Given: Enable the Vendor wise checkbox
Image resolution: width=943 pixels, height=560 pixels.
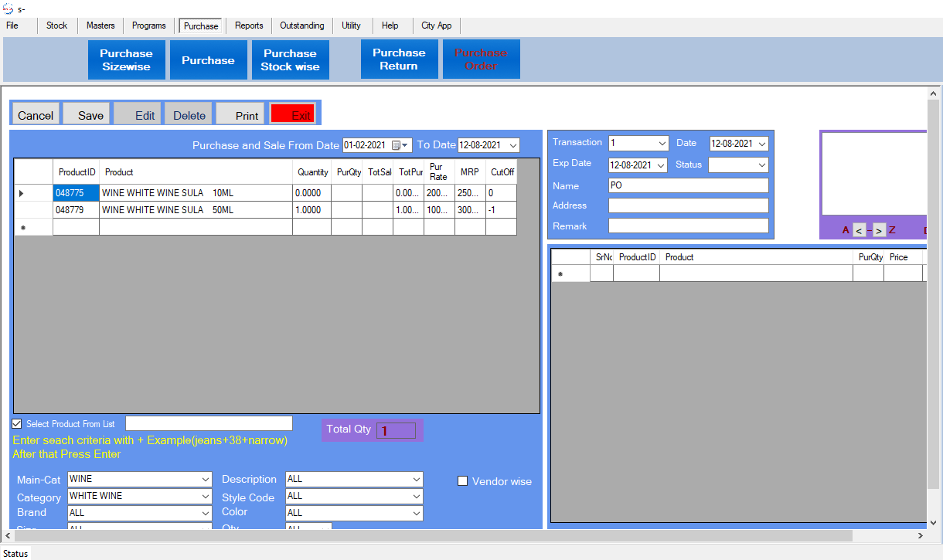Looking at the screenshot, I should click(463, 481).
